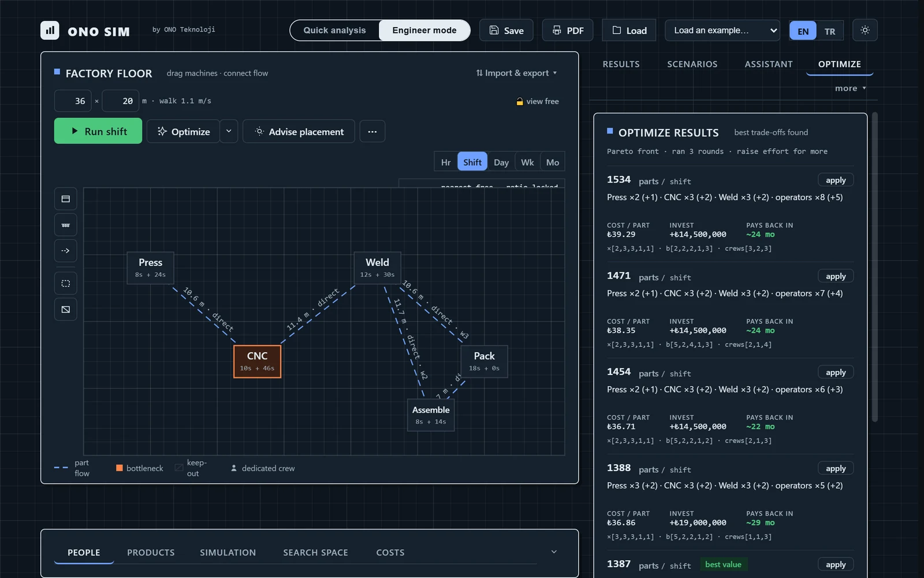Expand the more tabs dropdown
Screen dimensions: 924x578
click(850, 88)
